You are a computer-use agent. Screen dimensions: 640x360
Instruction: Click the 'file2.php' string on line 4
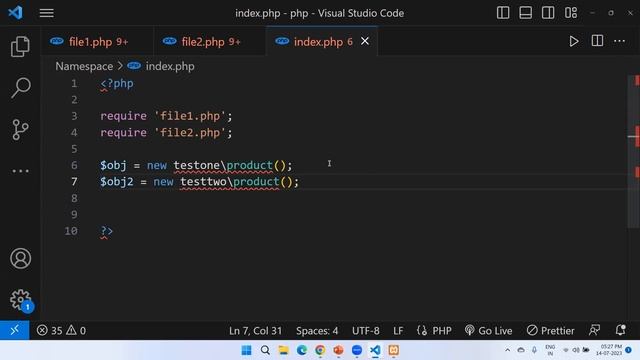point(190,132)
